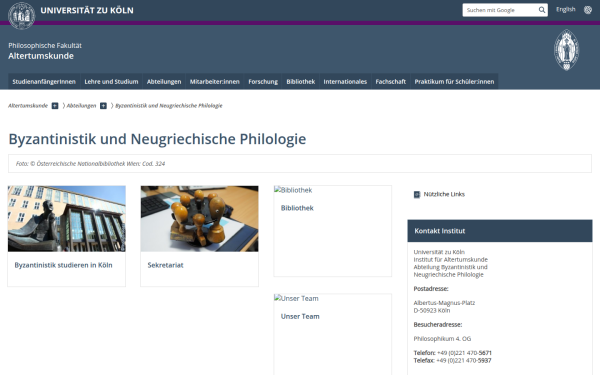Click the Postadresse label
The height and width of the screenshot is (375, 600).
431,289
